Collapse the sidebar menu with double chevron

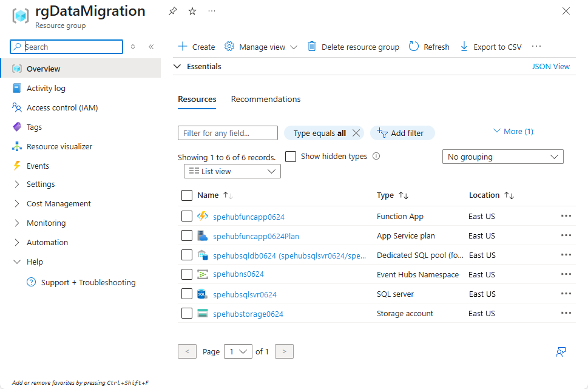point(151,47)
